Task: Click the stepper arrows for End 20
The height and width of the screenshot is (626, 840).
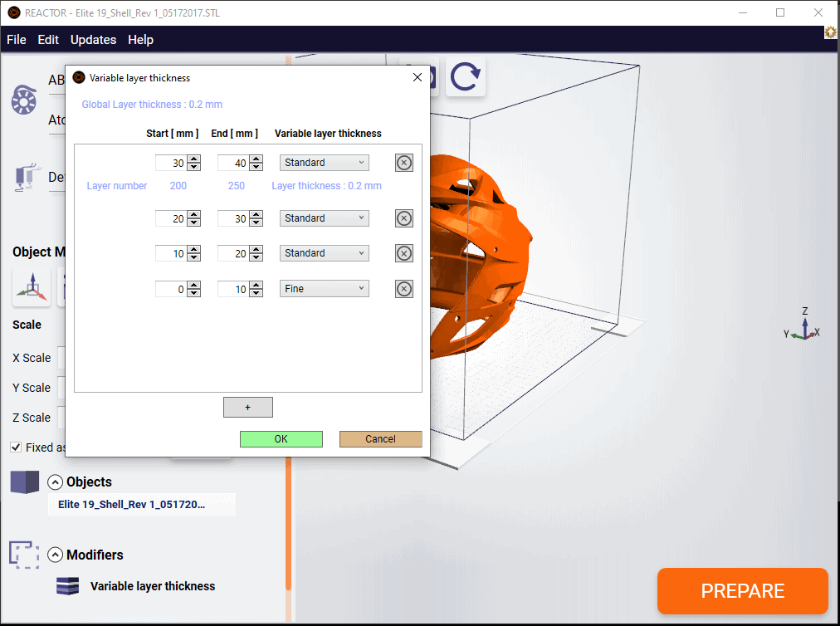Action: click(256, 253)
